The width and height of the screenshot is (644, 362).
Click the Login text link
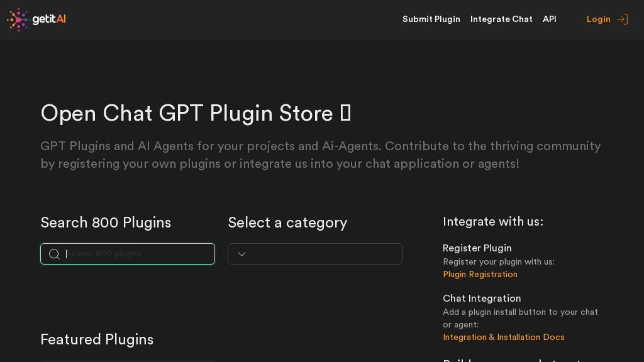tap(598, 19)
